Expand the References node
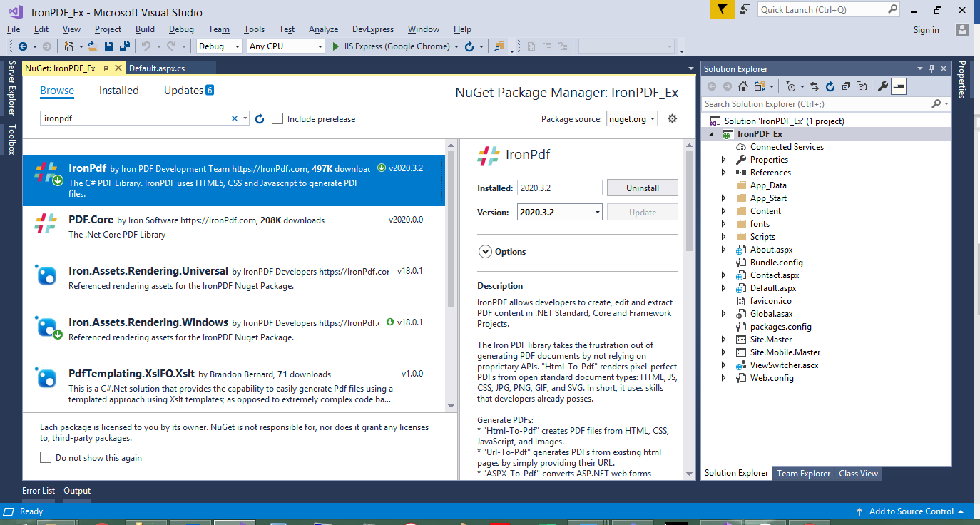 [723, 173]
